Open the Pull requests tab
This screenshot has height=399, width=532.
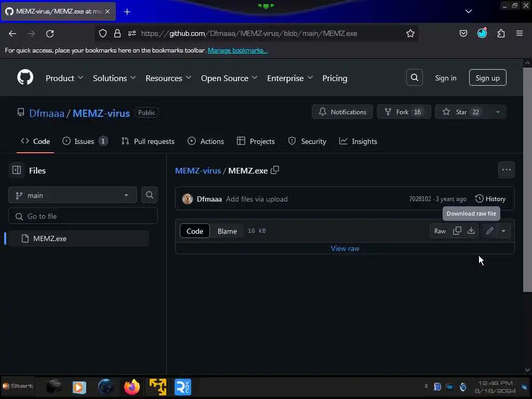pyautogui.click(x=148, y=141)
